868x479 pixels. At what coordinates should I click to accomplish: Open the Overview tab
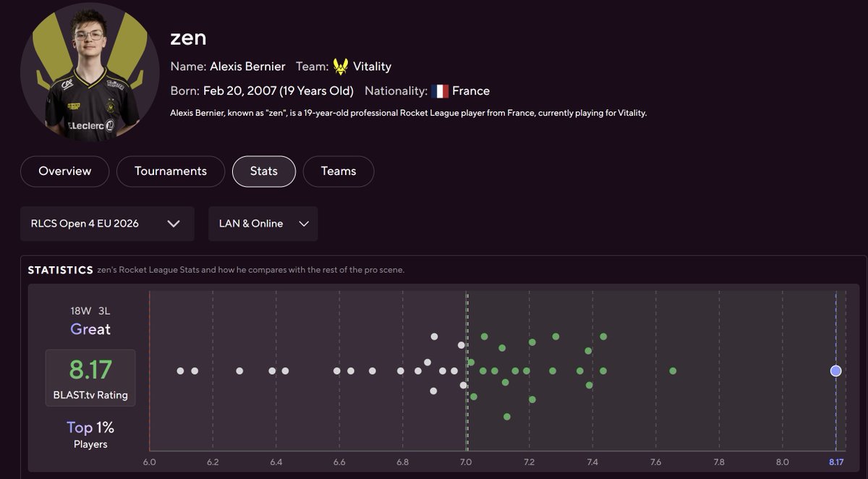(x=64, y=171)
